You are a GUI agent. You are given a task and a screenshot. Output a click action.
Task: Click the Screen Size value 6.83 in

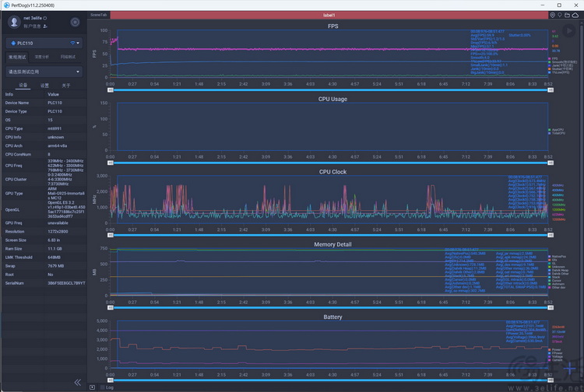[54, 240]
